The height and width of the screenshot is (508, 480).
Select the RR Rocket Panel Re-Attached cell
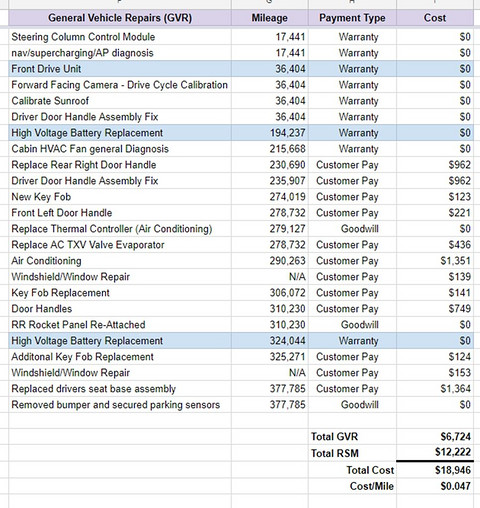[x=120, y=325]
